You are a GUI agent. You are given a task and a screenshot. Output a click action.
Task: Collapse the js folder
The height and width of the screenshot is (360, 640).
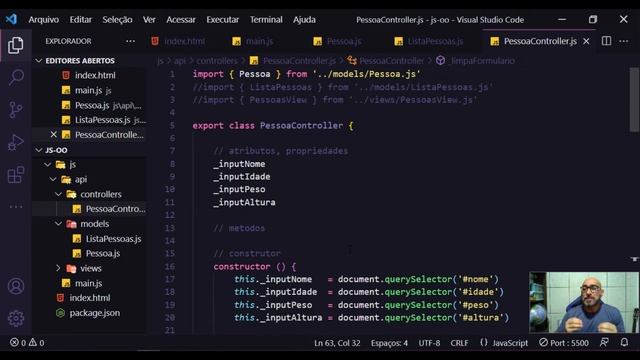(89, 164)
